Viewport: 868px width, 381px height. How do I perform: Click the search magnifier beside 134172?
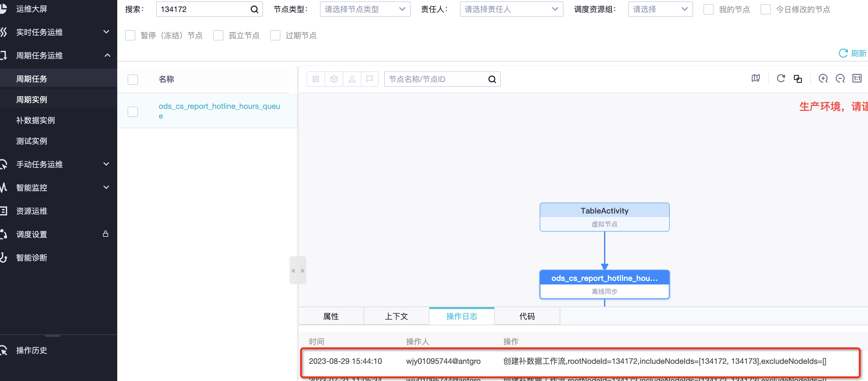254,9
